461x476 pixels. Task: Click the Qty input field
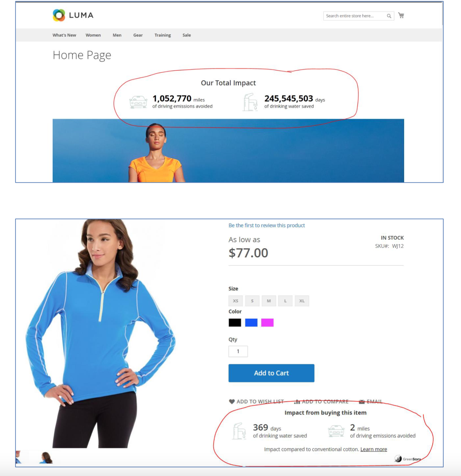pyautogui.click(x=238, y=351)
